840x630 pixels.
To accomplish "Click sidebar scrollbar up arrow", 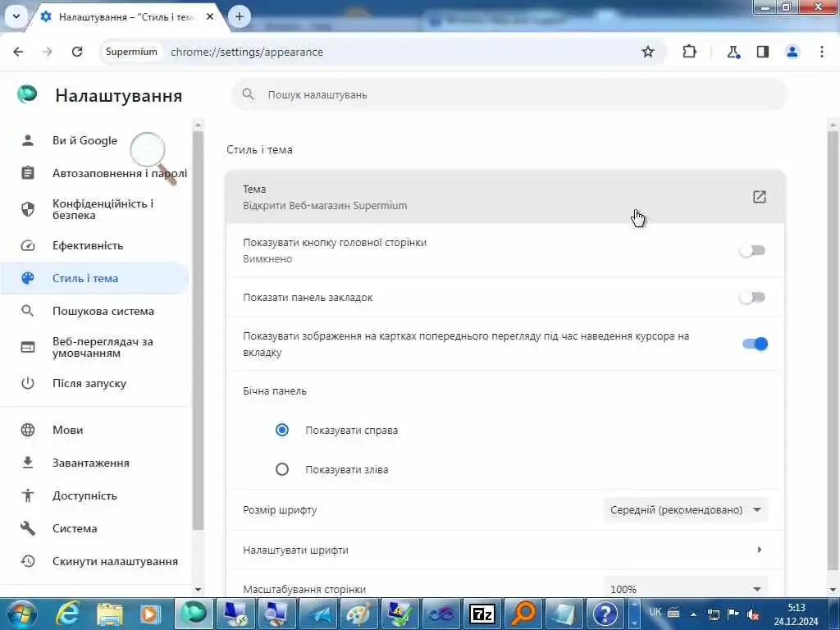I will (199, 125).
